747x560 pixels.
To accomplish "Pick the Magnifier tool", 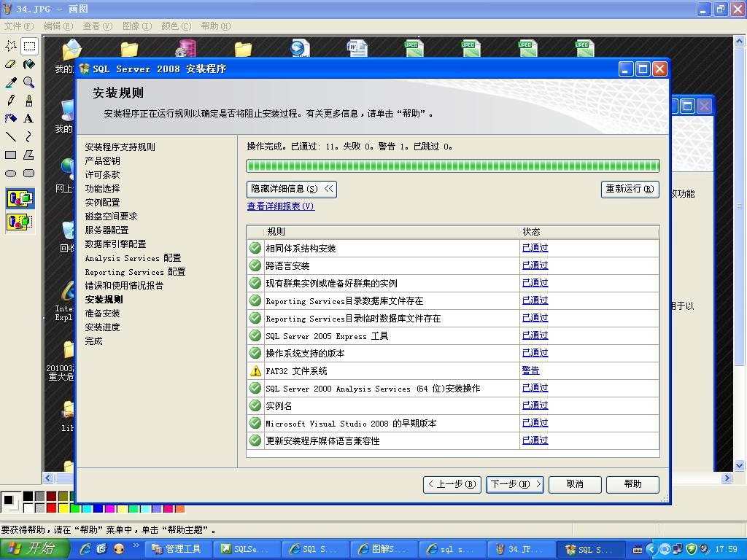I will (29, 82).
